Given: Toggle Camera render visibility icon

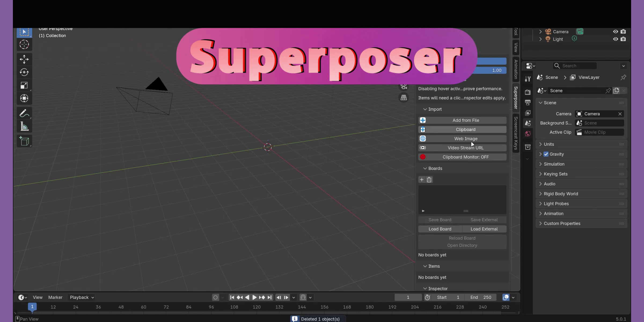Looking at the screenshot, I should (x=623, y=32).
